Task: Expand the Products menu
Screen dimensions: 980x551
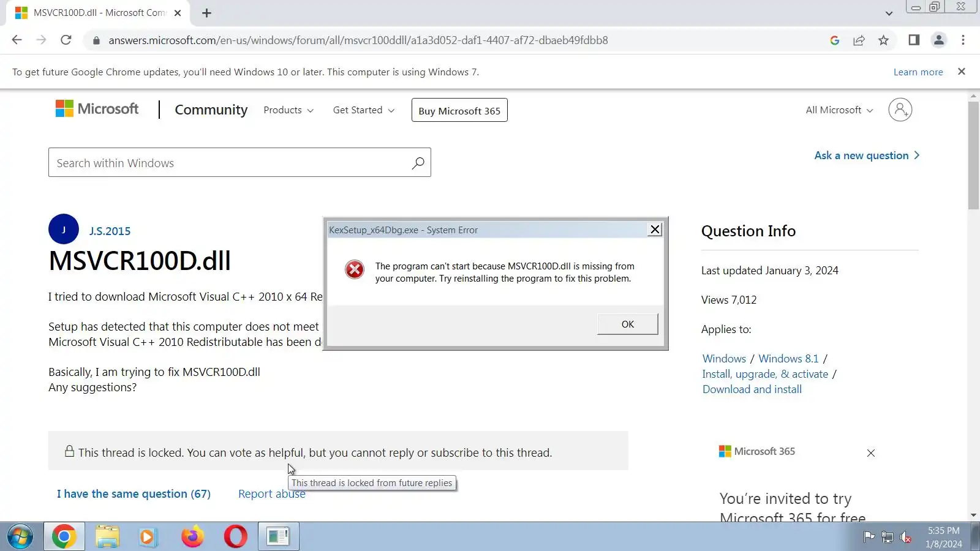Action: (288, 110)
